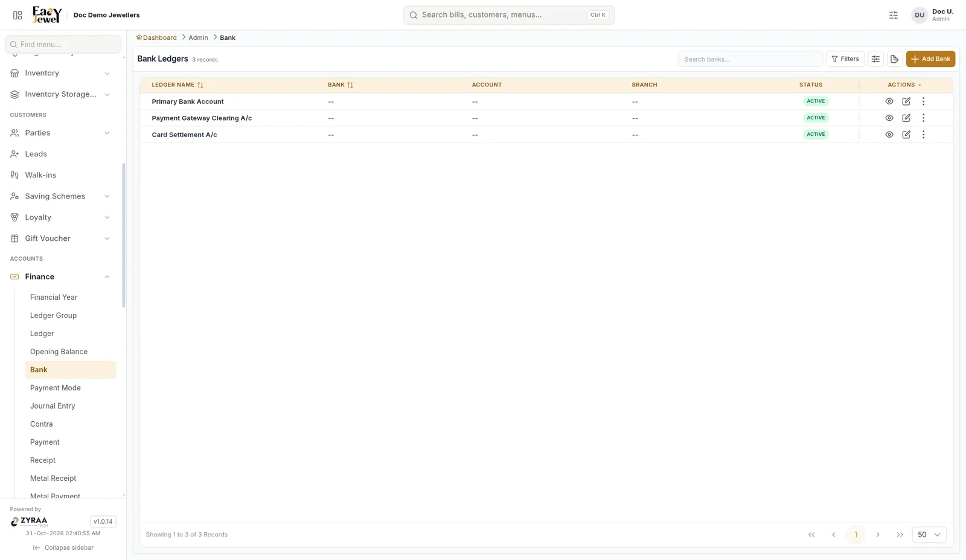Go to next page of records
966x560 pixels.
(x=878, y=535)
